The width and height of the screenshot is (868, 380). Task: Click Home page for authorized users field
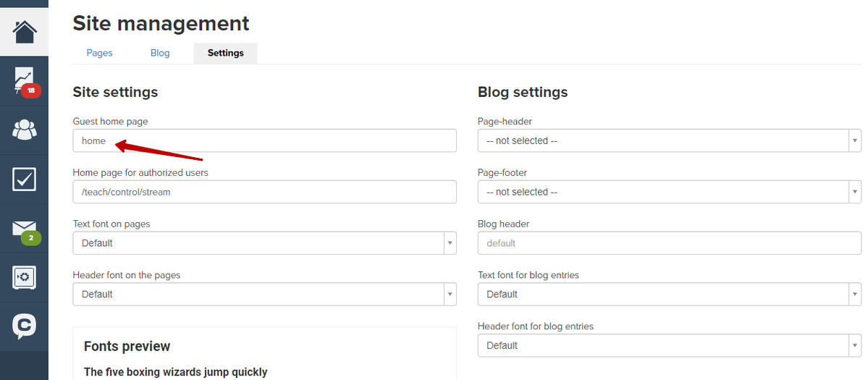tap(265, 192)
